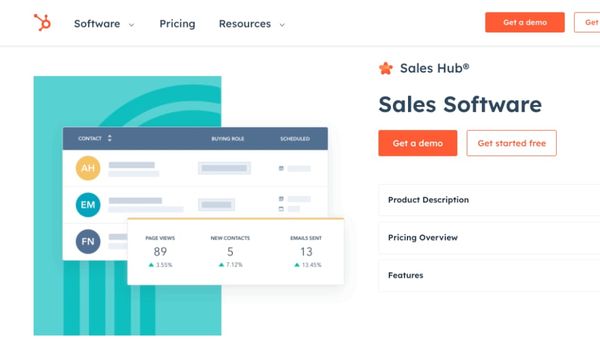Click the partly visible Get button in header

click(x=587, y=22)
